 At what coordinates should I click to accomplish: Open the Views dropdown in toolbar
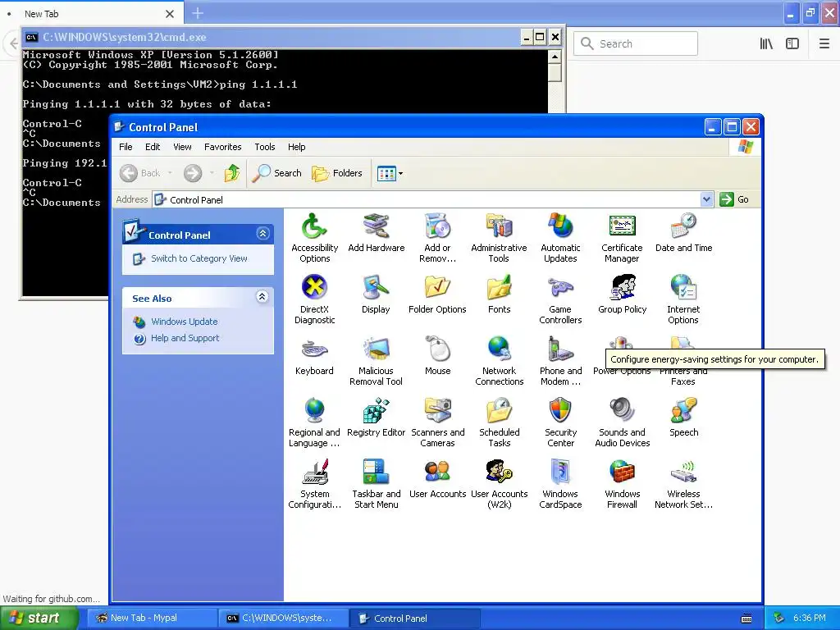(390, 173)
